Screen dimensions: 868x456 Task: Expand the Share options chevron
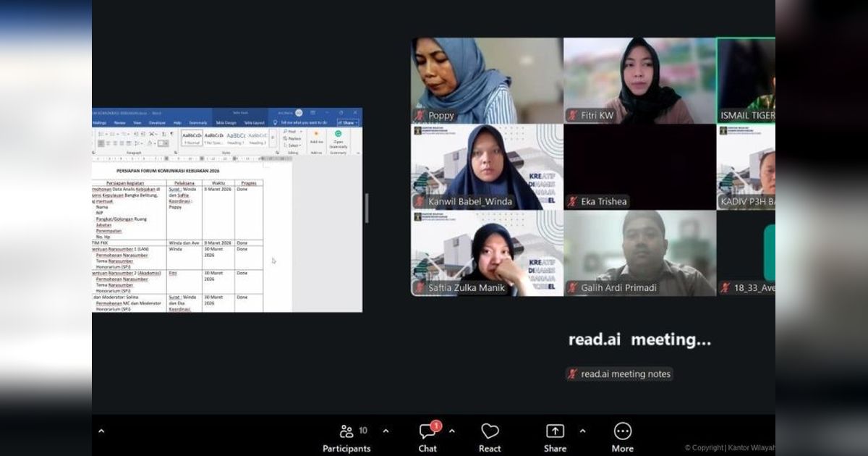click(x=582, y=431)
